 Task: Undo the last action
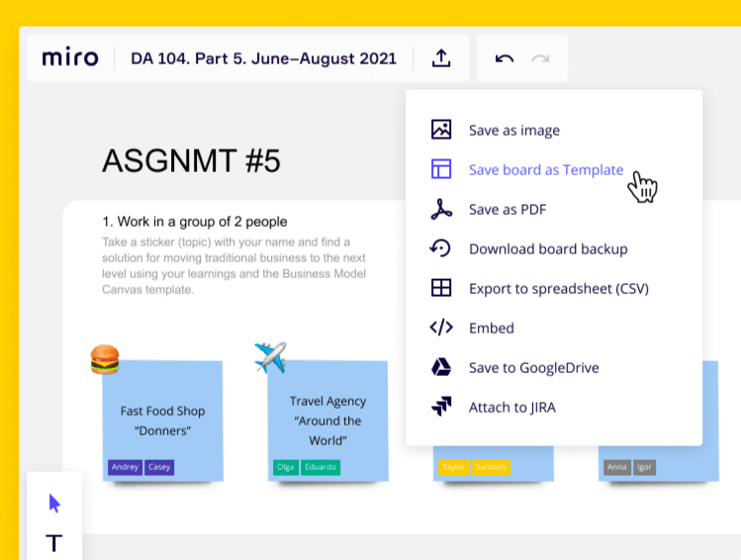[505, 58]
